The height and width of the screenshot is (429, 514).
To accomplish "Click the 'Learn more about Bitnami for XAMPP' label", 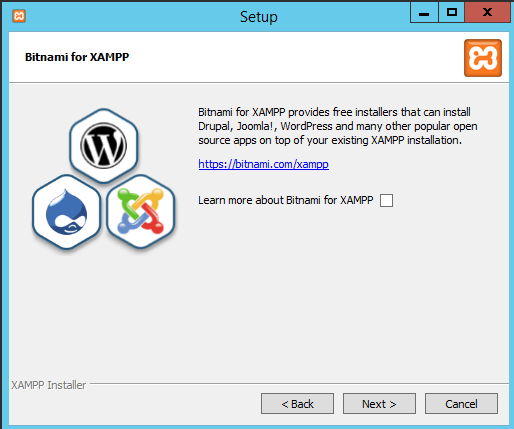I will click(286, 200).
